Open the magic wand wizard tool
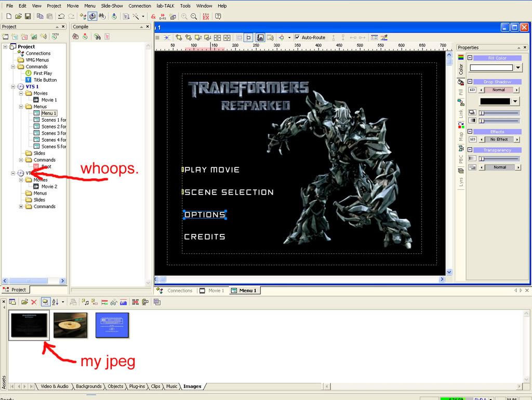Screen dimensions: 532x400 coord(136,16)
